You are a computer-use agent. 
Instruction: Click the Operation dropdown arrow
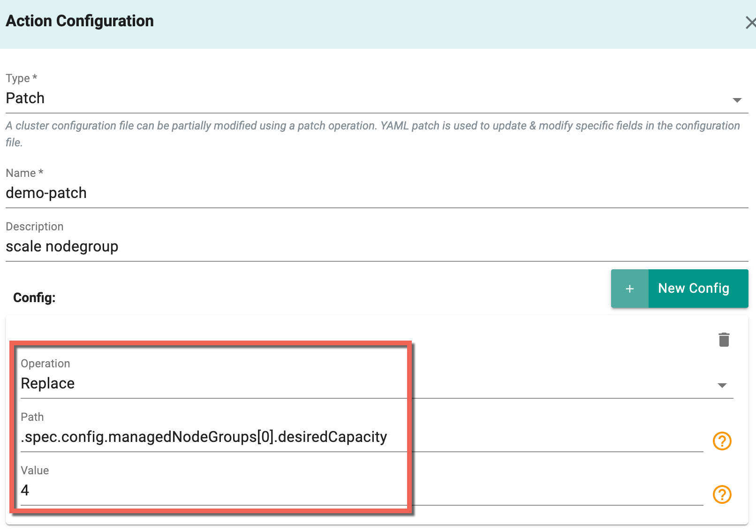click(x=722, y=385)
